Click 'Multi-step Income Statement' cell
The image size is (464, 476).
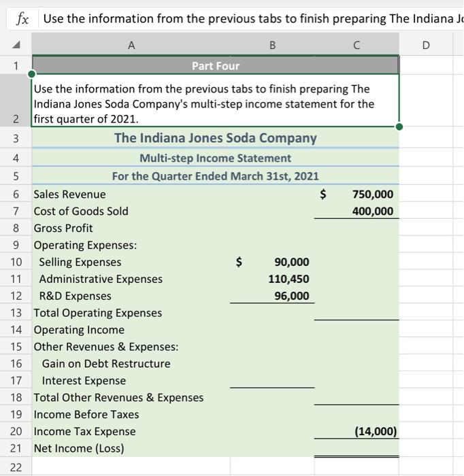point(215,158)
